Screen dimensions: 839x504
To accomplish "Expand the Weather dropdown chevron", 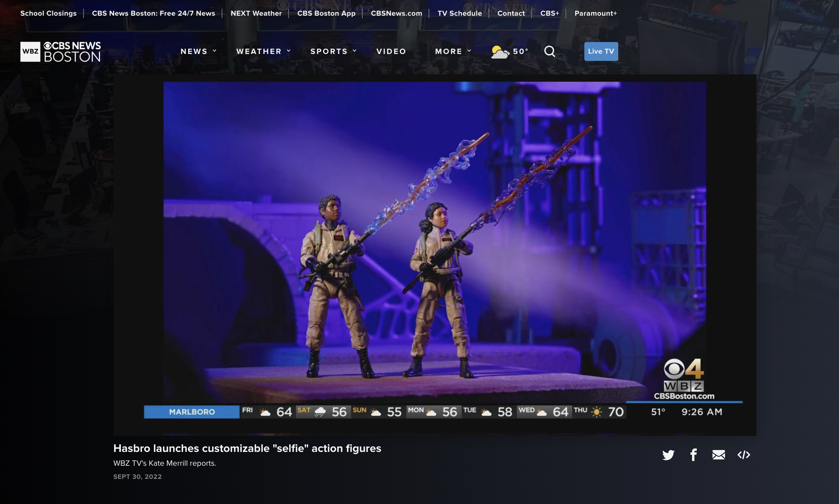I will (x=289, y=51).
